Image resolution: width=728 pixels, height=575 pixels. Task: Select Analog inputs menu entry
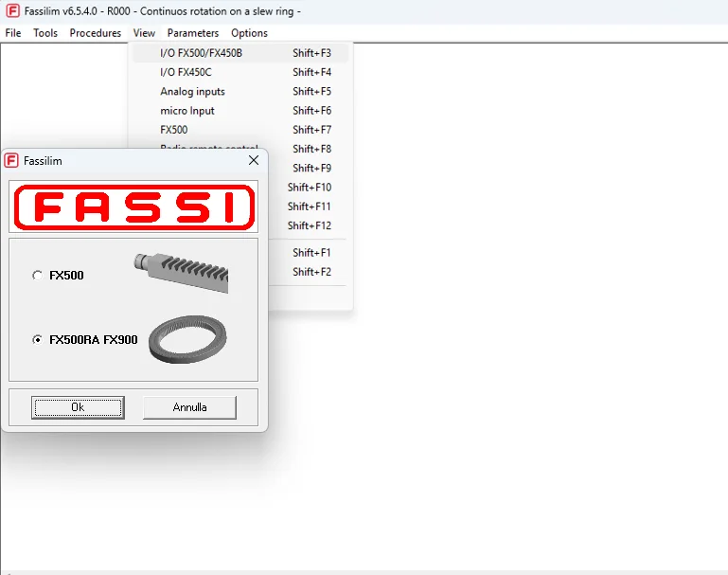tap(240, 92)
